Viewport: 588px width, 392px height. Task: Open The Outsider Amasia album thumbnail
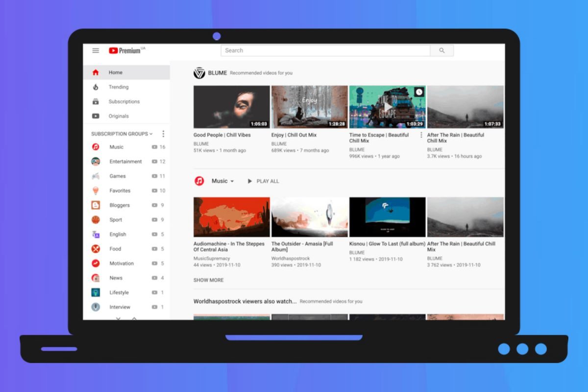(310, 217)
